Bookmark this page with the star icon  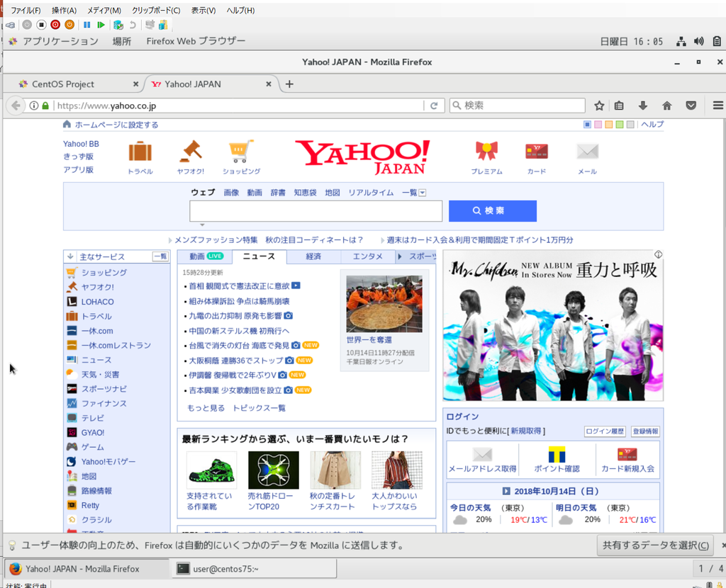[x=599, y=106]
